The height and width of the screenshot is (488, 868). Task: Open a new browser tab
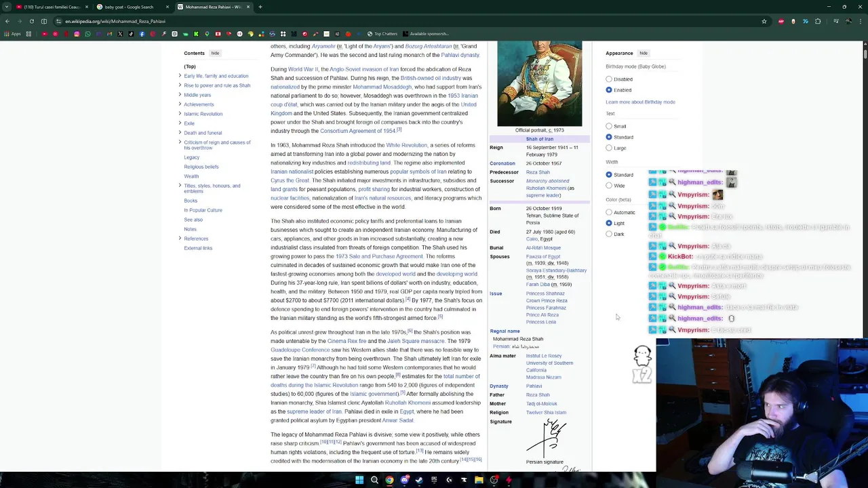(x=260, y=7)
